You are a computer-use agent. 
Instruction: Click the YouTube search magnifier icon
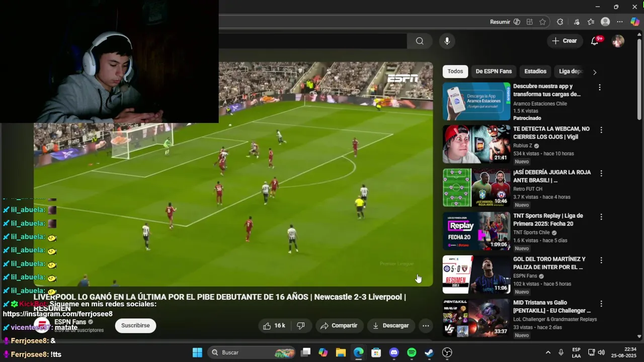coord(420,41)
